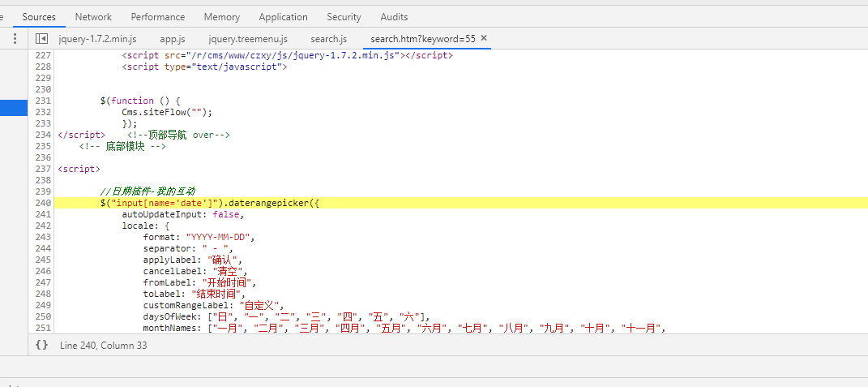Select the Application panel tab

(x=283, y=16)
